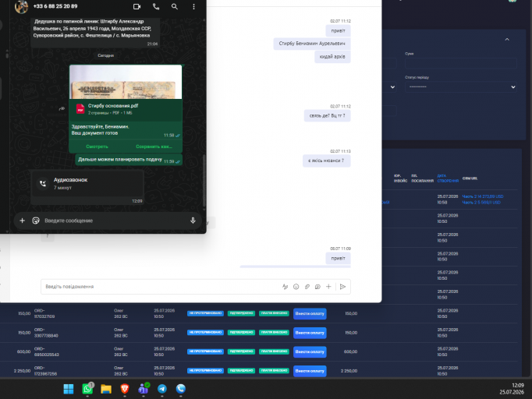The height and width of the screenshot is (399, 532).
Task: Click the message є якісь нюанси ?
Action: (326, 161)
